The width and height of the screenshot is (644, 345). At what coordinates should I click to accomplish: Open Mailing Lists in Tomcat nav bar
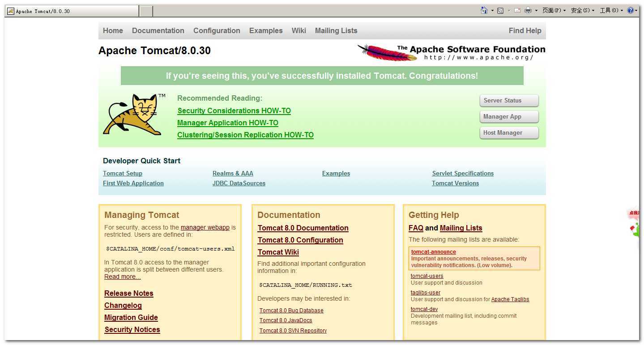[336, 30]
